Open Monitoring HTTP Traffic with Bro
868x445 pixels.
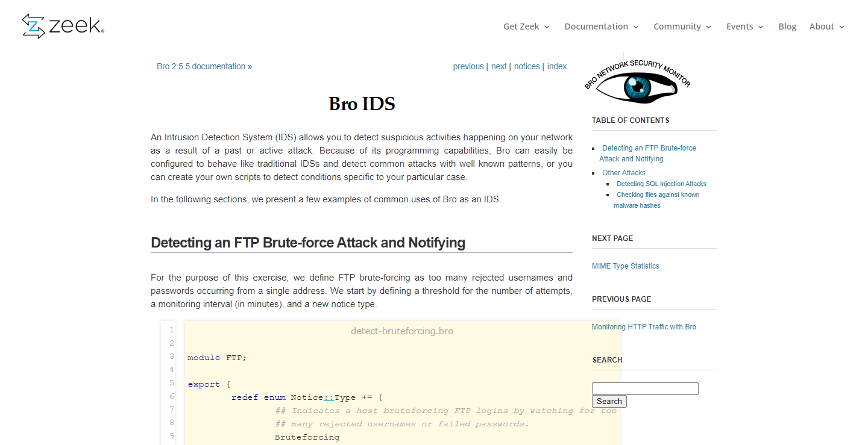coord(644,326)
